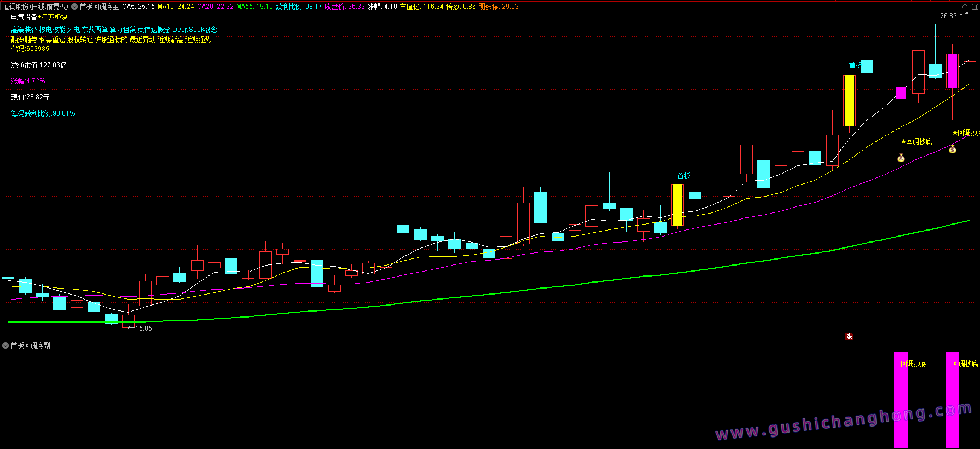
Task: Click the first magenta 回调抄底 bar
Action: [901, 400]
